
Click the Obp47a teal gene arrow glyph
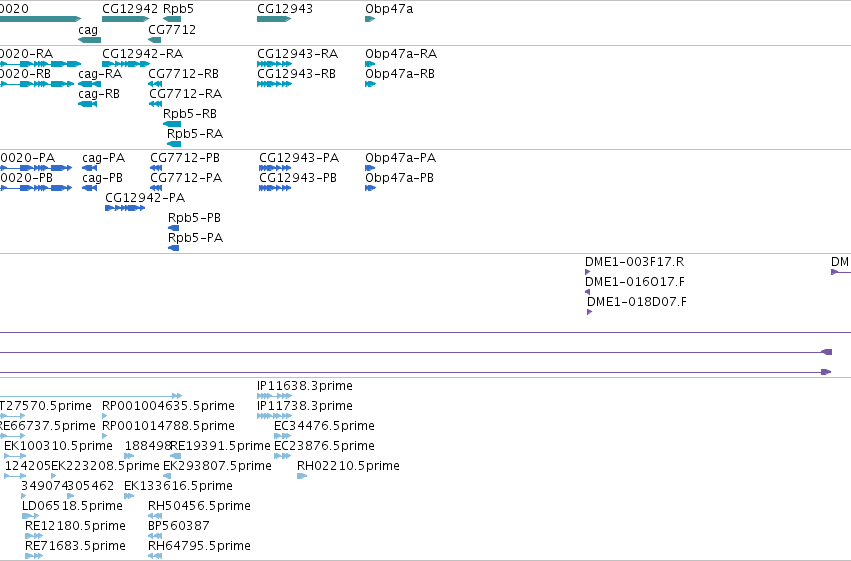click(370, 20)
